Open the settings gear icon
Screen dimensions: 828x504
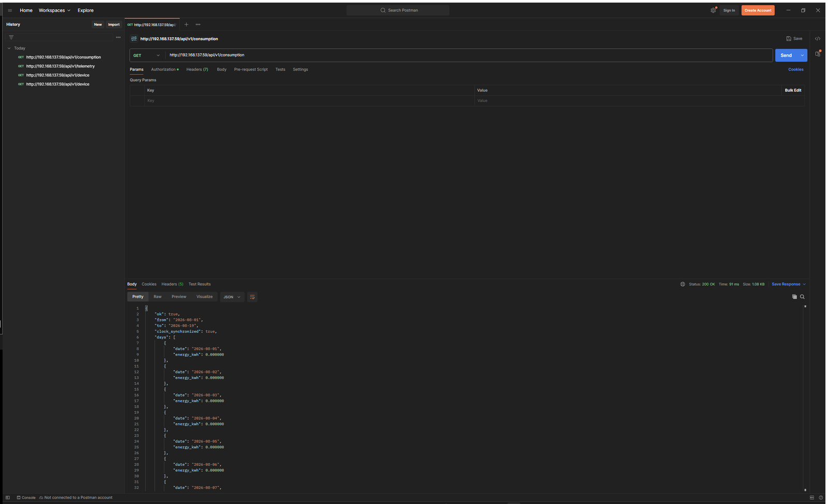pyautogui.click(x=713, y=10)
